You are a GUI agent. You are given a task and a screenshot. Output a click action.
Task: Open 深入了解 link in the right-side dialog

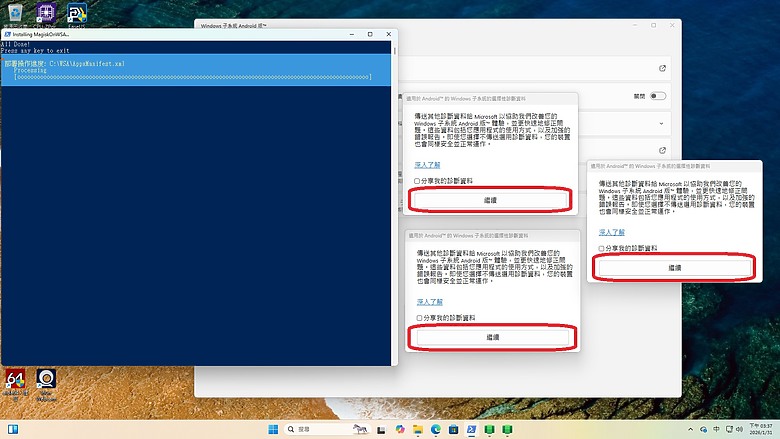(x=611, y=232)
